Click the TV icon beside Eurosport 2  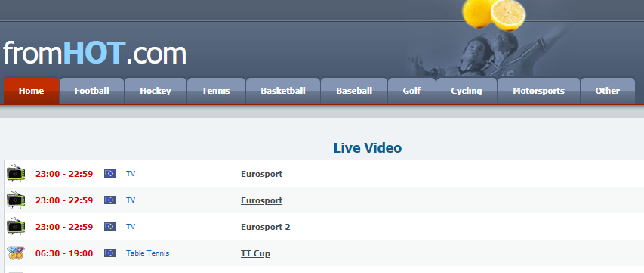16,227
